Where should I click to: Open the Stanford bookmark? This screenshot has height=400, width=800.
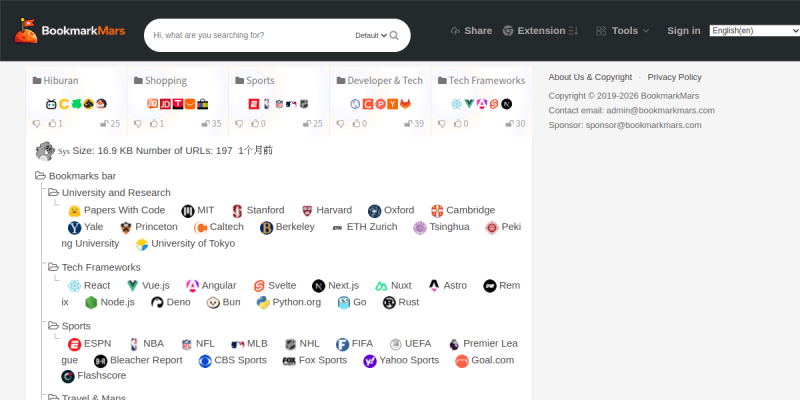click(x=258, y=210)
